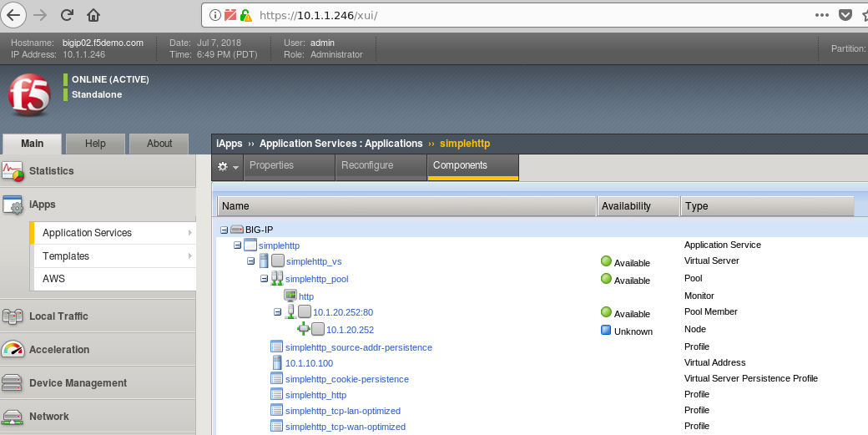
Task: Click the Network icon in sidebar
Action: tap(13, 417)
